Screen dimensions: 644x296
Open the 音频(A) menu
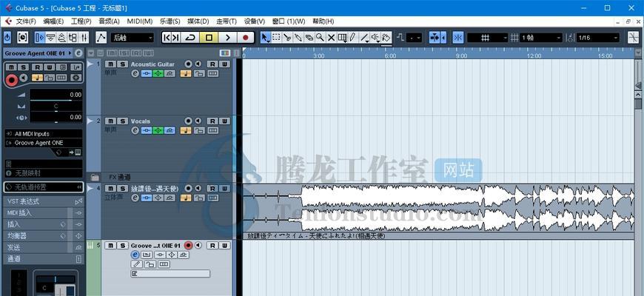coord(109,21)
